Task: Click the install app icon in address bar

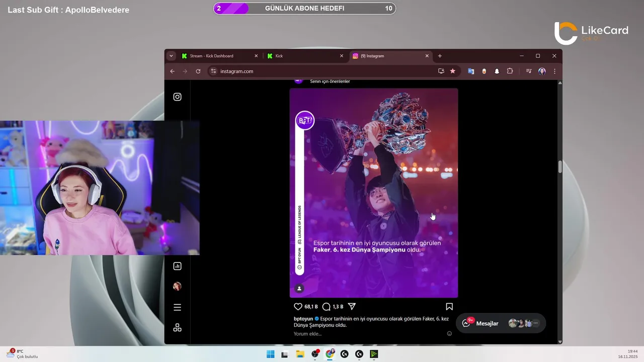Action: [441, 71]
